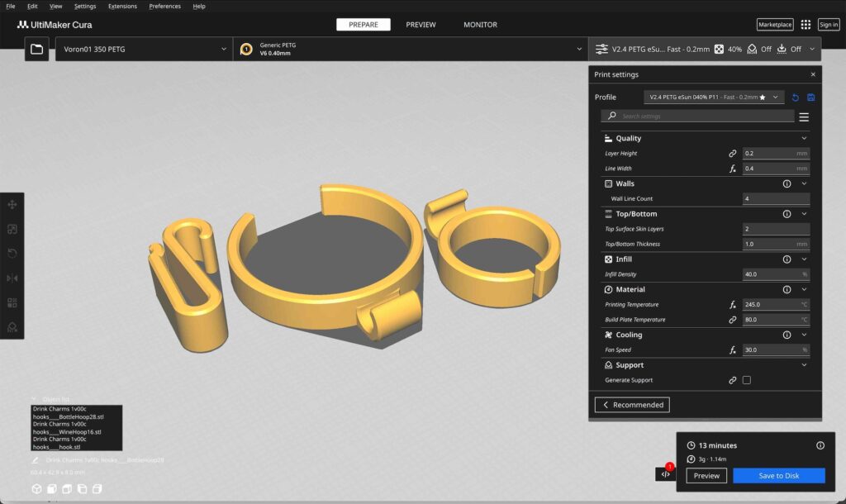Collapse the Material section

point(804,289)
